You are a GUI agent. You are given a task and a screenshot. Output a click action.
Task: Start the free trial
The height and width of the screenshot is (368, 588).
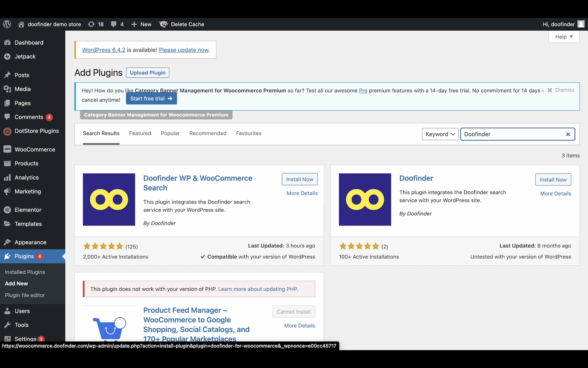click(x=151, y=99)
